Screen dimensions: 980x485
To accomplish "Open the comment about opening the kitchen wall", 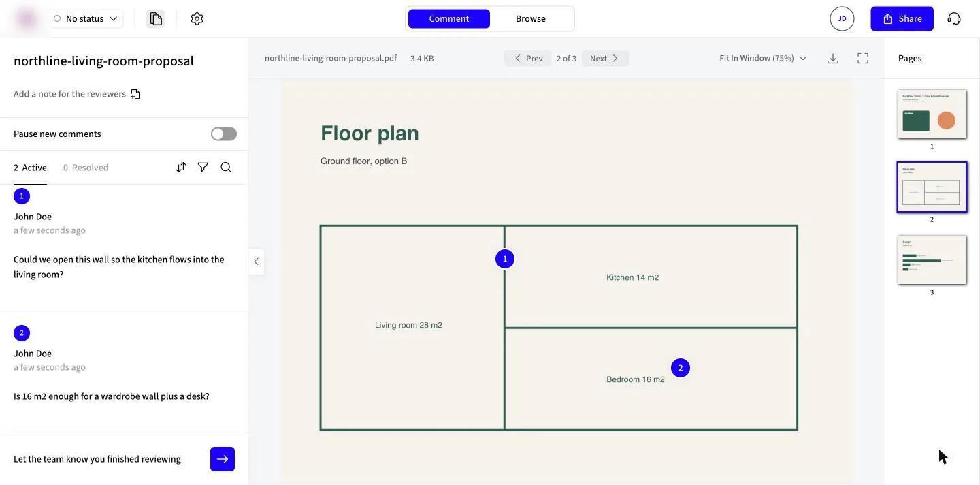I will point(124,248).
